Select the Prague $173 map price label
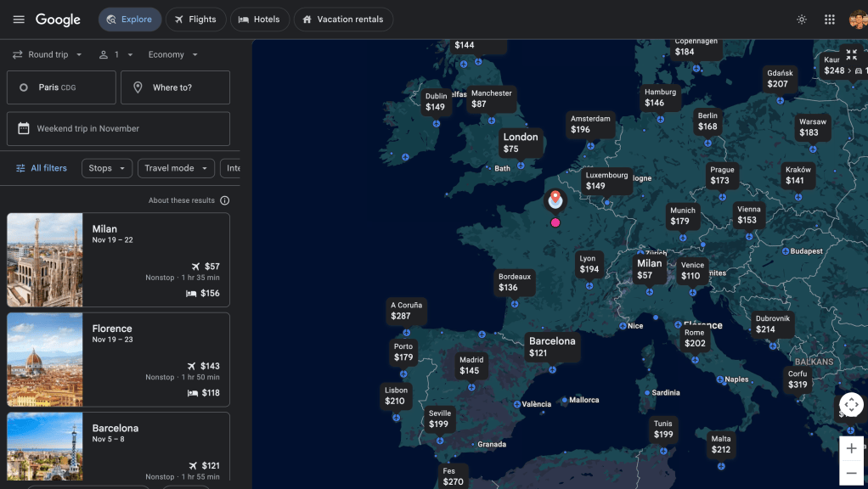The height and width of the screenshot is (489, 868). point(722,176)
